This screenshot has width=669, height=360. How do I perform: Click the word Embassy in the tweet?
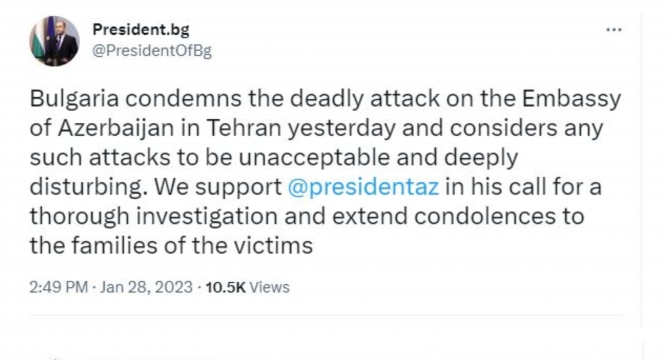tap(571, 99)
